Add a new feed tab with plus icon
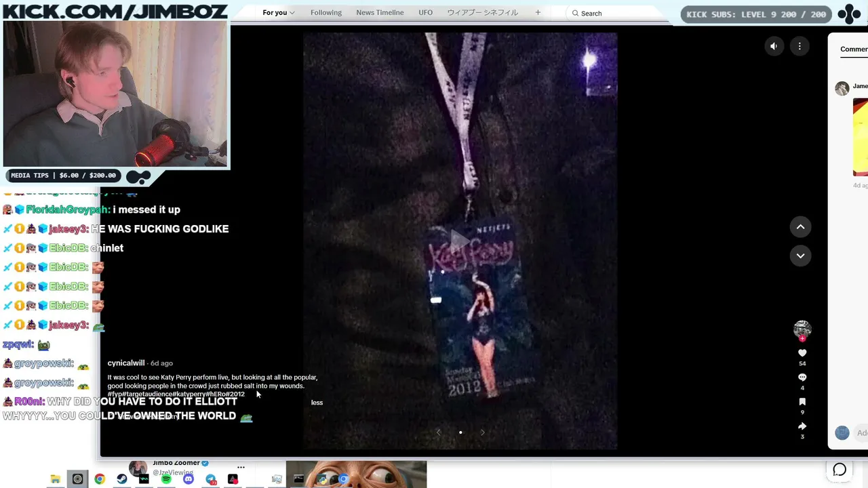The height and width of the screenshot is (488, 868). tap(538, 13)
